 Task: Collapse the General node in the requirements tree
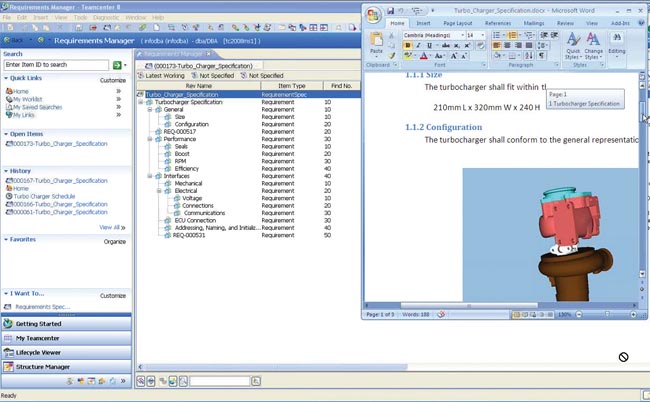click(x=150, y=109)
